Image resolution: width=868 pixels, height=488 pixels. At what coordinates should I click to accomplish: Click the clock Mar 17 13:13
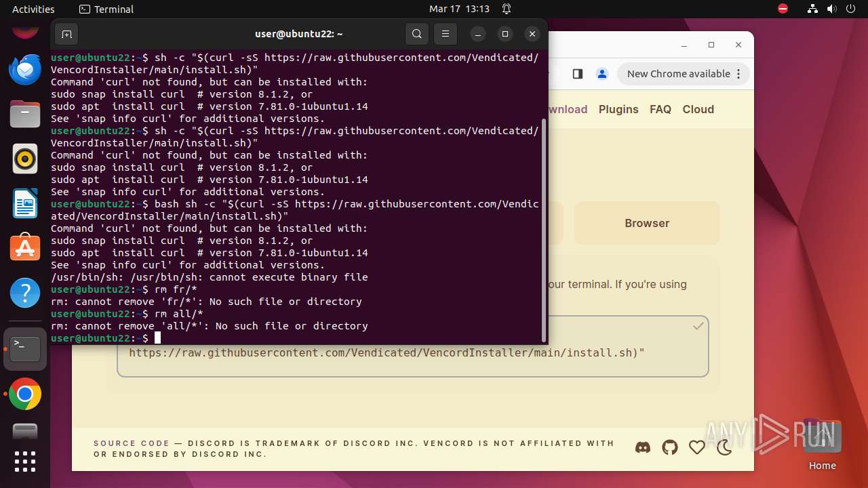coord(459,9)
